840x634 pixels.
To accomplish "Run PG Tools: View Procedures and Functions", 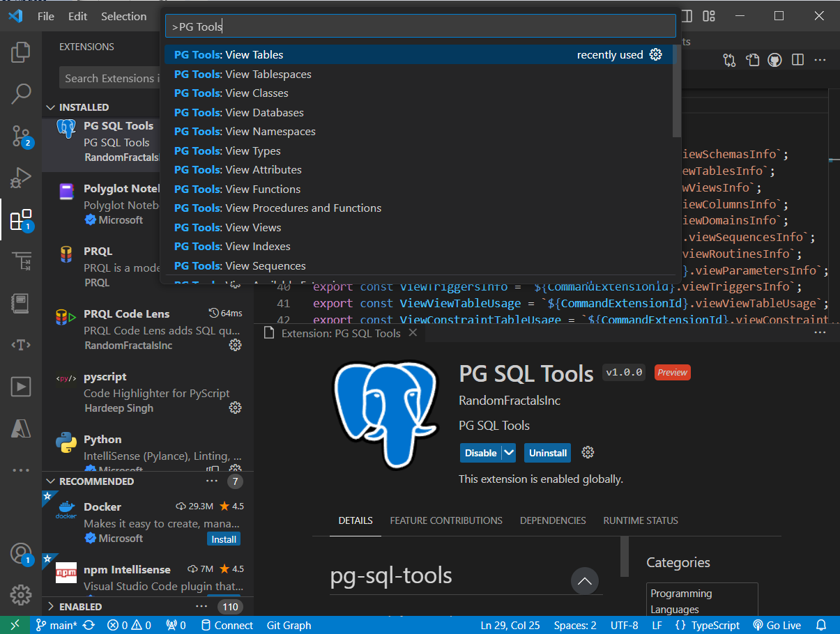I will [420, 208].
